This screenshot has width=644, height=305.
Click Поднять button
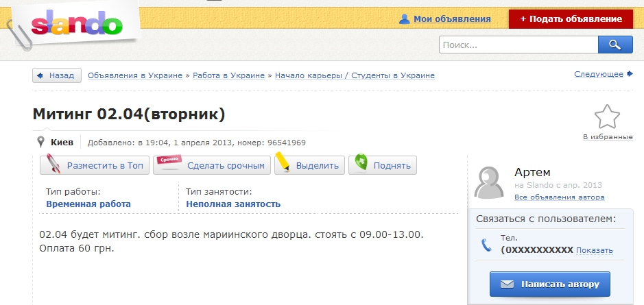(x=383, y=165)
